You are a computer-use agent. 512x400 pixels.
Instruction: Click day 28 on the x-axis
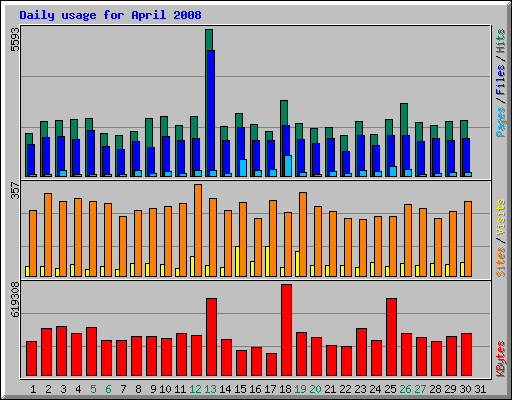(x=435, y=389)
